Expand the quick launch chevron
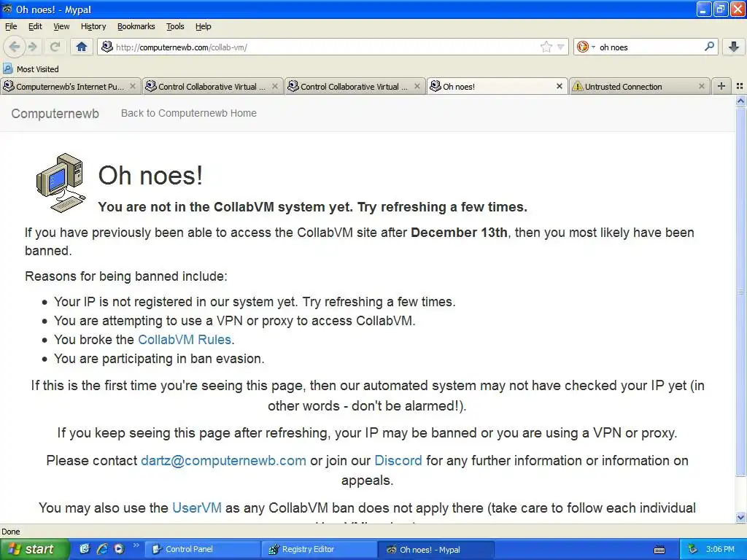Screen dimensions: 747x560 136,545
